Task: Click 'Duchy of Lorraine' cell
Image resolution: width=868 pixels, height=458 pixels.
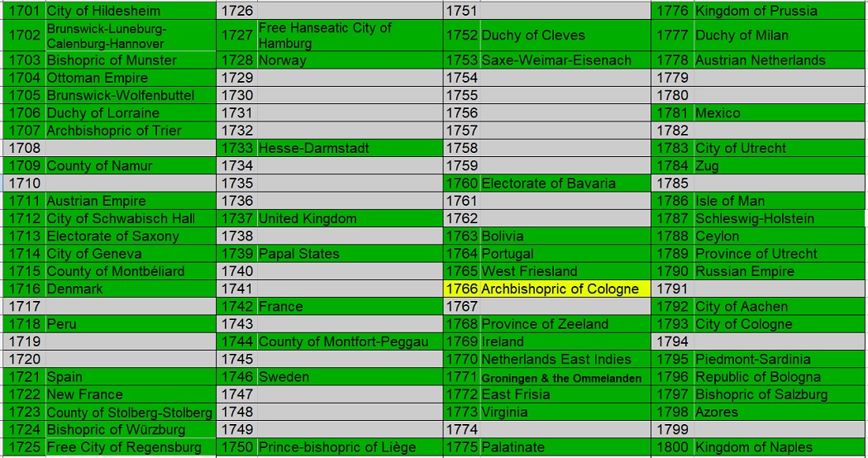Action: tap(130, 113)
